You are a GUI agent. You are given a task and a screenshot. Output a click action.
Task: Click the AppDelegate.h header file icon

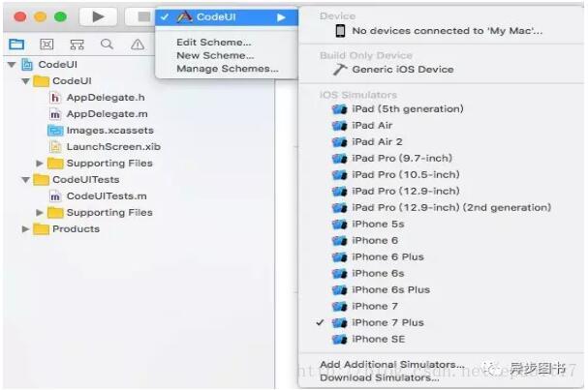(x=55, y=98)
